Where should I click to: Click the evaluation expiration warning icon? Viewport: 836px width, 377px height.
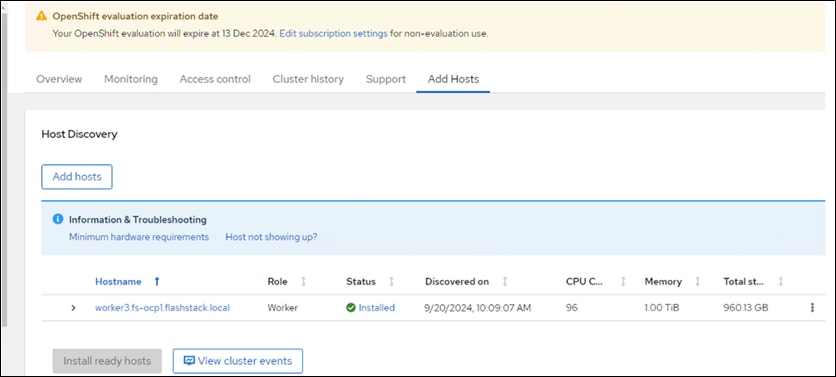[x=42, y=16]
